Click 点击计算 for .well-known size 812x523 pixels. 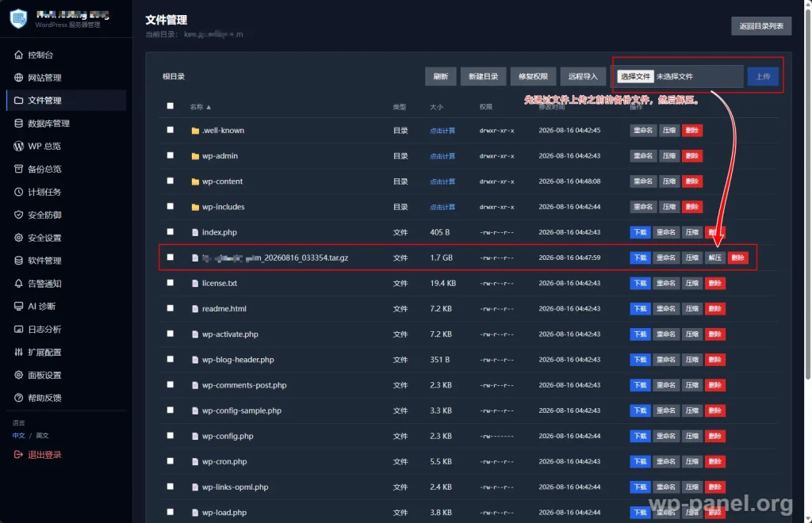pyautogui.click(x=442, y=131)
